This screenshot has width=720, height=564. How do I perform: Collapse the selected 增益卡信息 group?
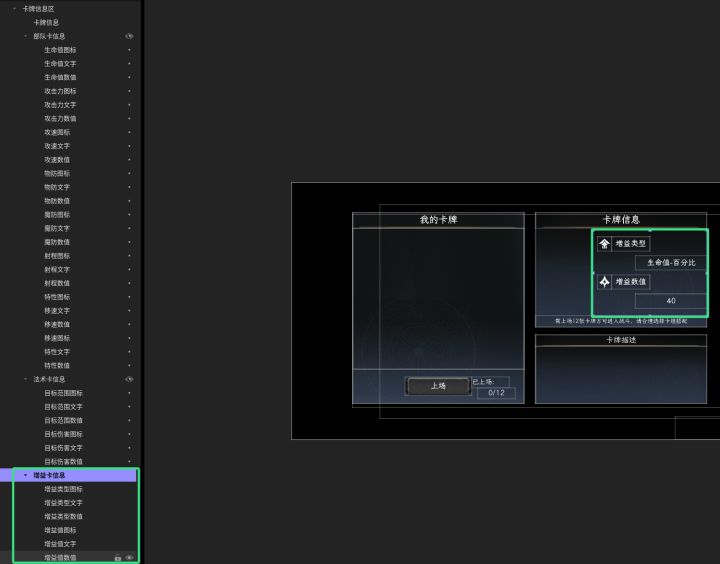[x=25, y=475]
